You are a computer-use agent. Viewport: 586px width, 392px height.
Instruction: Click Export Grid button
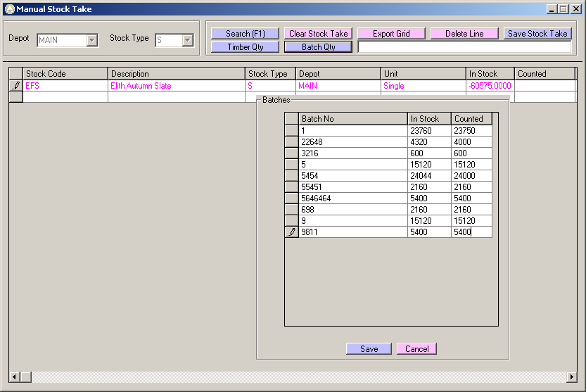point(392,34)
